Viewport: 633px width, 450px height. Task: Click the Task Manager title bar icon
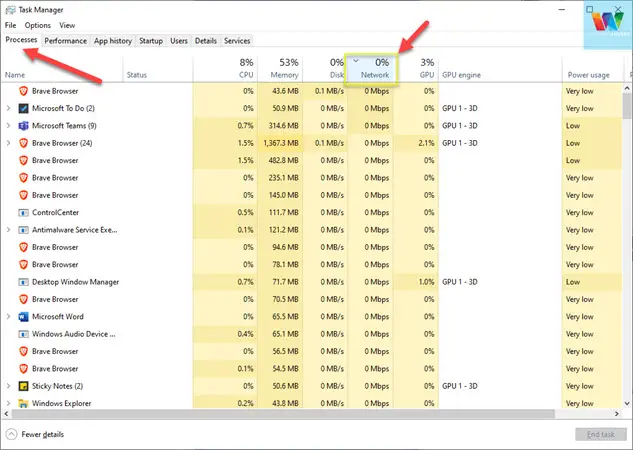10,10
